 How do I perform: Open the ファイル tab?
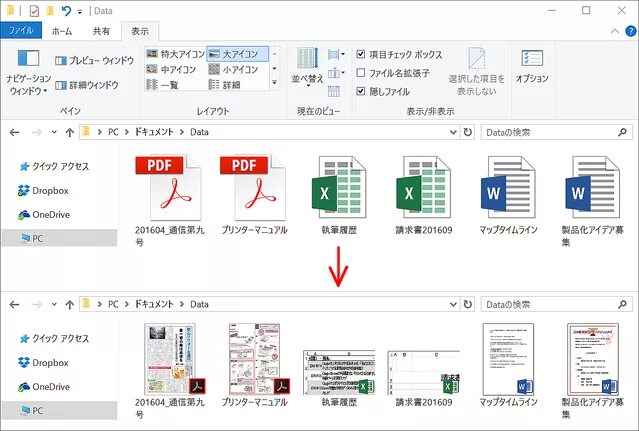pos(21,31)
